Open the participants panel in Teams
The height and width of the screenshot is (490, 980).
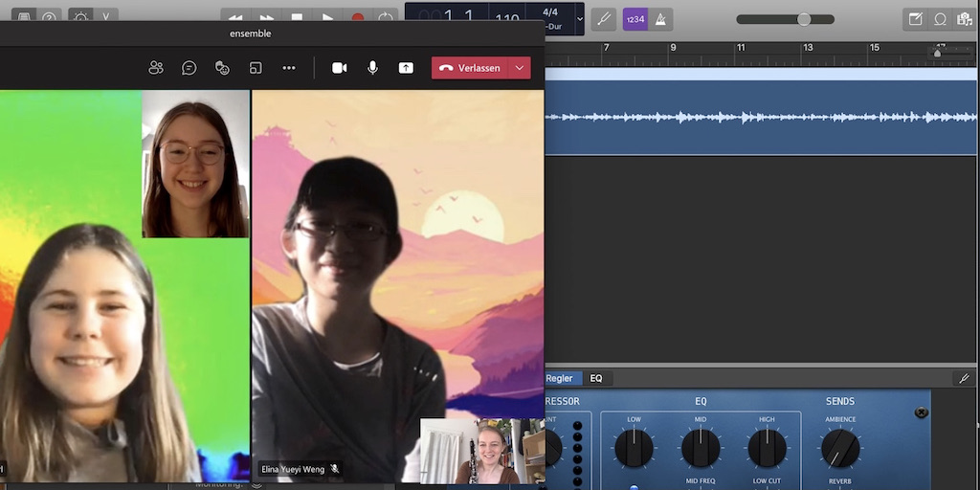click(156, 68)
